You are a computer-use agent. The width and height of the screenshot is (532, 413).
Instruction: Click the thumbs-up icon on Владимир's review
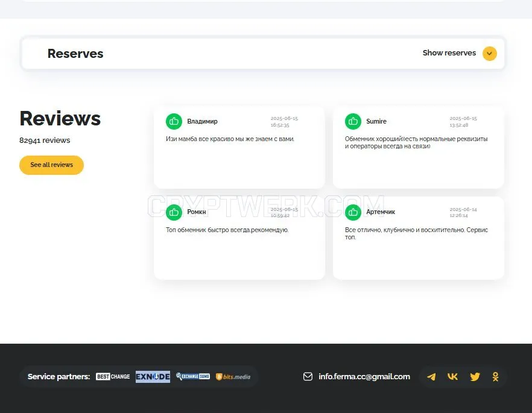click(x=174, y=121)
